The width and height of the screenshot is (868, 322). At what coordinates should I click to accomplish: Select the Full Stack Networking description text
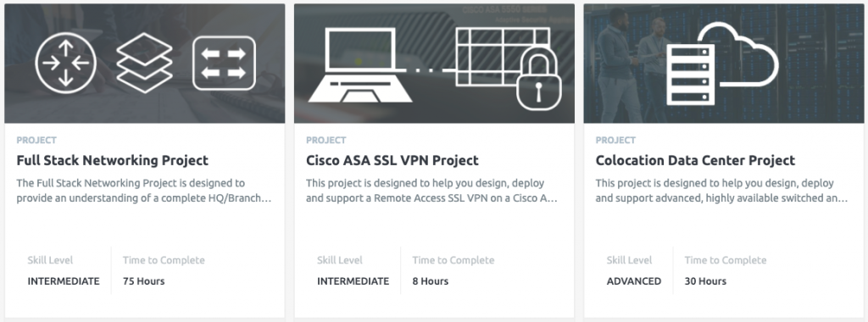144,191
